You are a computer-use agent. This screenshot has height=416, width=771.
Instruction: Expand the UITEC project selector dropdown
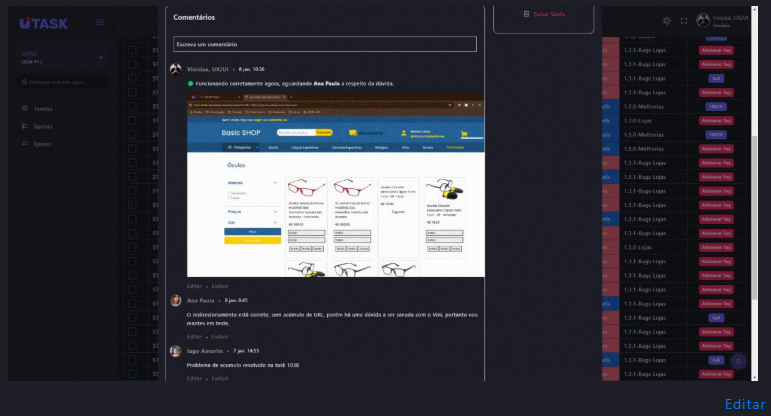pos(101,57)
